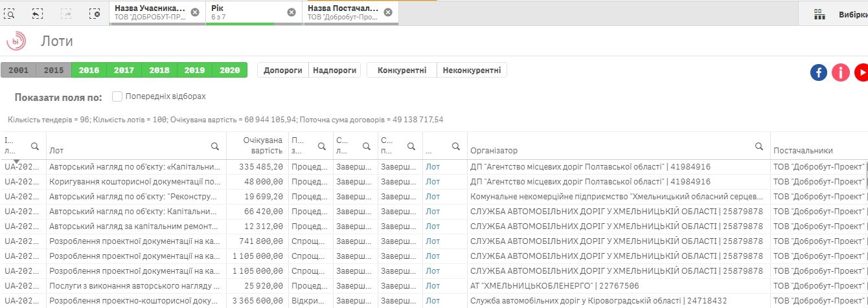The width and height of the screenshot is (868, 308).
Task: Select Розроблення проектно-кошторисної документації lot cell
Action: pyautogui.click(x=137, y=300)
